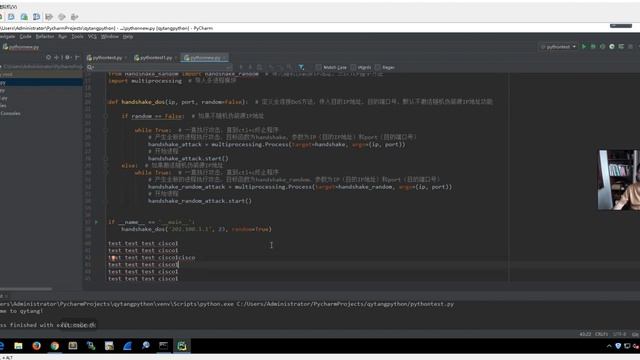Image resolution: width=640 pixels, height=360 pixels.
Task: Open the command prompt taskbar icon
Action: coord(164,346)
